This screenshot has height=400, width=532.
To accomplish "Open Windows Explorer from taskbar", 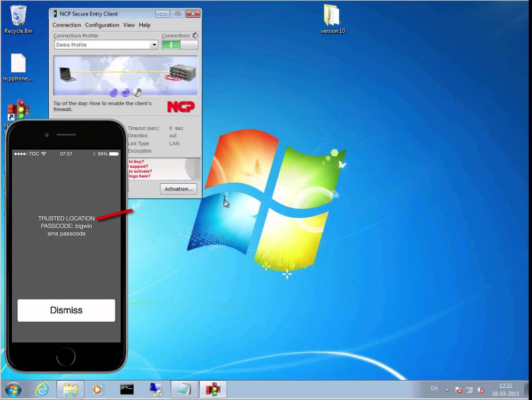I will [70, 389].
